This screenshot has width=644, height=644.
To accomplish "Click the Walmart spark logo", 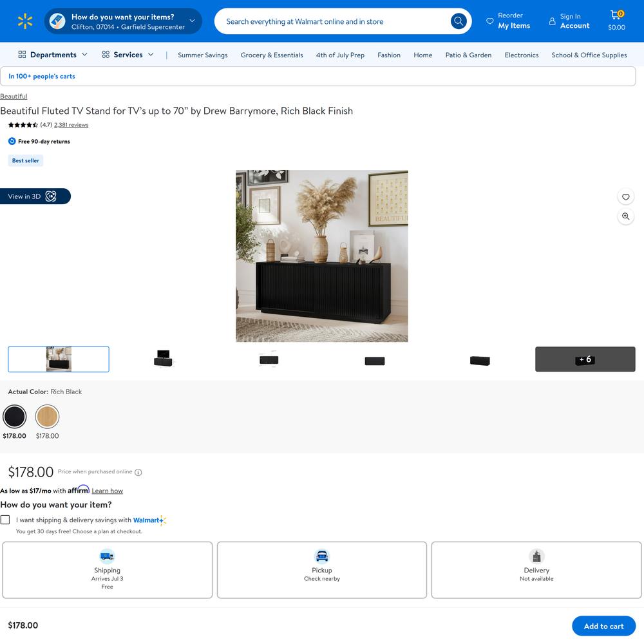I will [x=25, y=21].
